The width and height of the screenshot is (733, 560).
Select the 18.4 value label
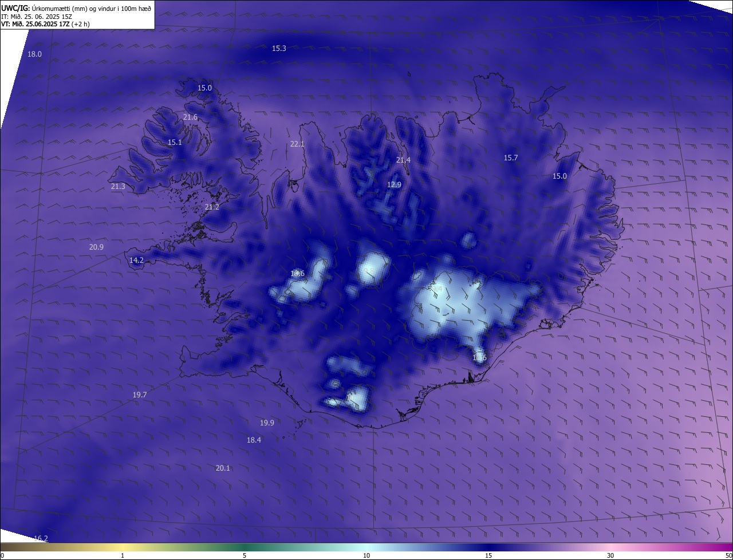254,440
